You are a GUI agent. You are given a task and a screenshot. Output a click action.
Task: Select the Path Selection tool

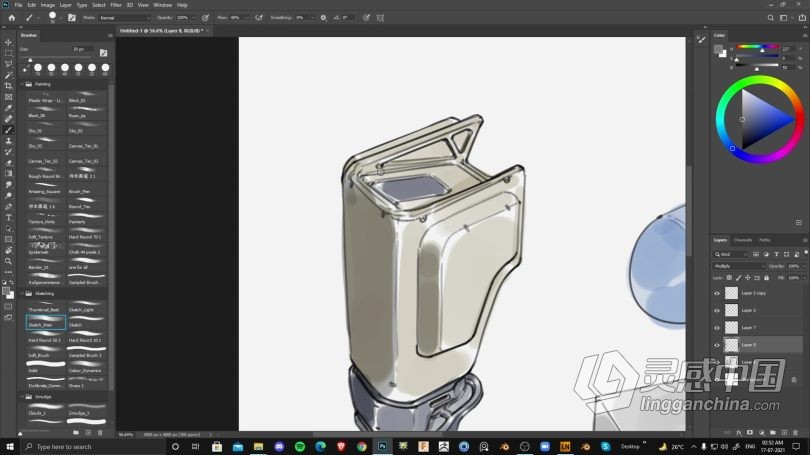point(8,228)
